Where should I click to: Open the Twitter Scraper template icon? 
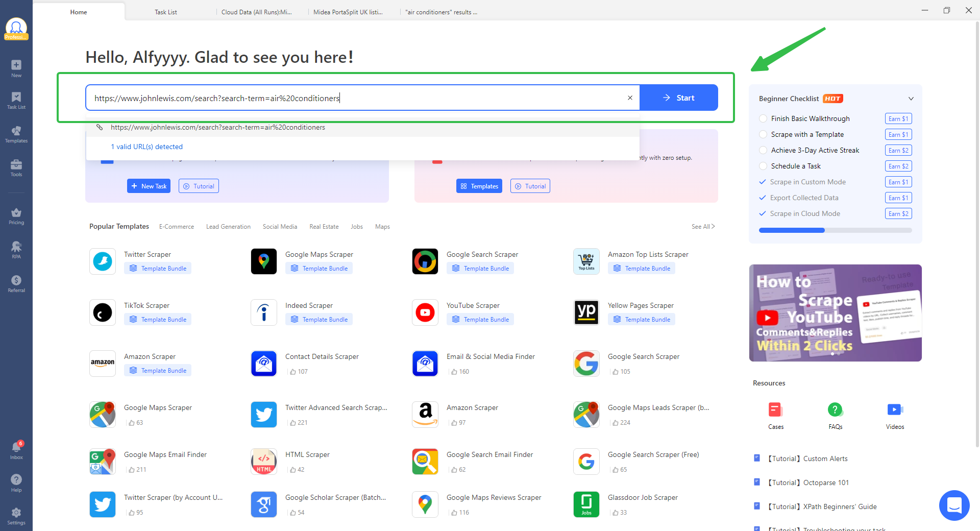[103, 261]
